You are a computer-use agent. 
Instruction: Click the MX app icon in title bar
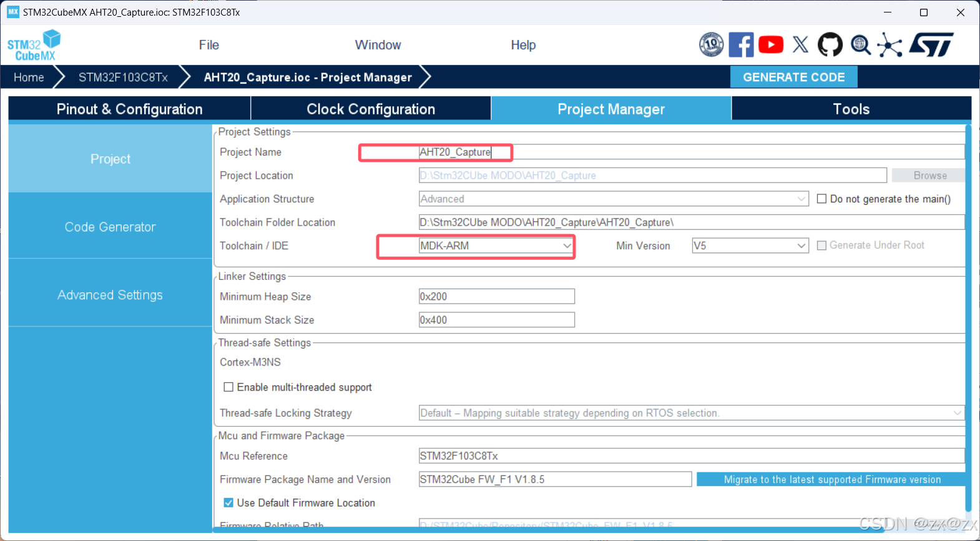pos(12,12)
